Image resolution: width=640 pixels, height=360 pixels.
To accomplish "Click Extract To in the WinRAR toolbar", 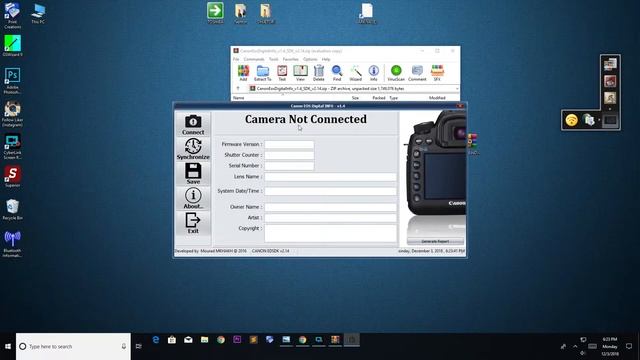I will 262,73.
